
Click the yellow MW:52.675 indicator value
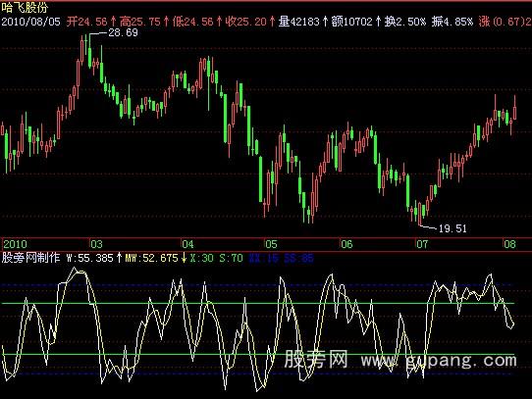pos(151,258)
